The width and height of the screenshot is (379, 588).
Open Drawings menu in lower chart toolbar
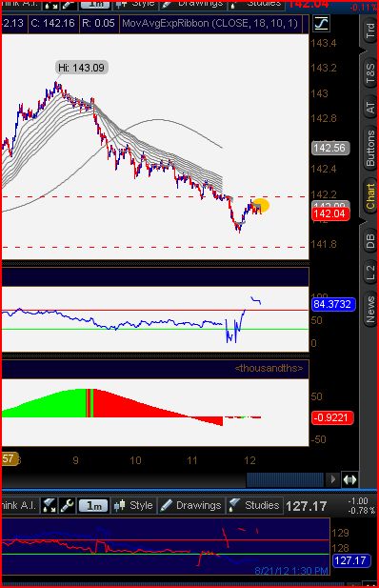click(x=191, y=505)
